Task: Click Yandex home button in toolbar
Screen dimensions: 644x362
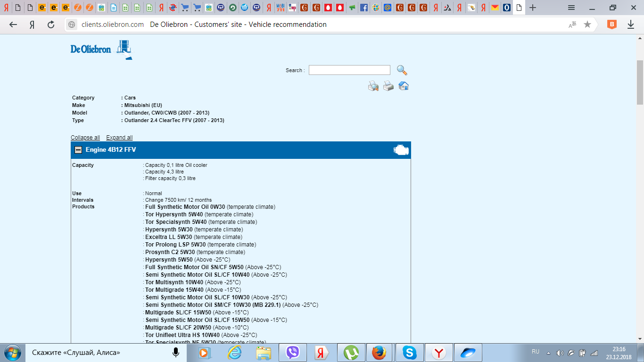Action: tap(32, 25)
